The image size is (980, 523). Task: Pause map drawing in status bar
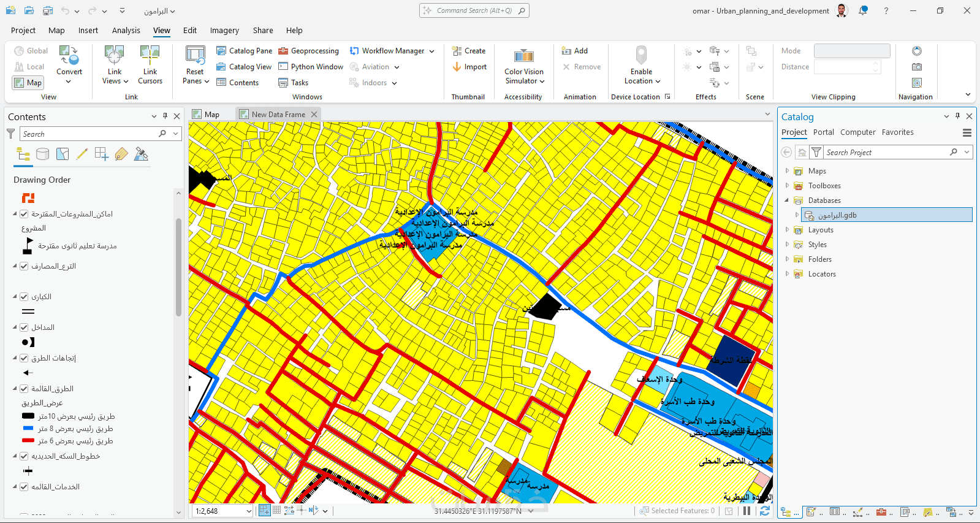746,511
